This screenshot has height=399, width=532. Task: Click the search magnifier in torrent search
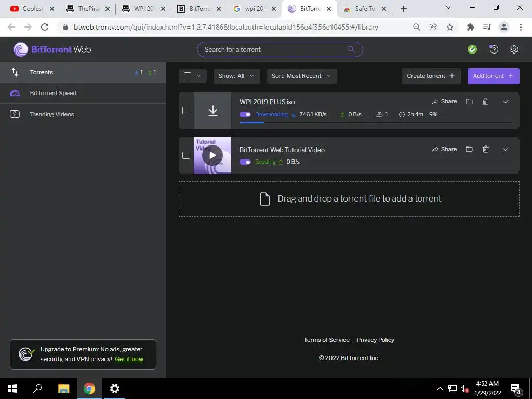click(x=351, y=49)
